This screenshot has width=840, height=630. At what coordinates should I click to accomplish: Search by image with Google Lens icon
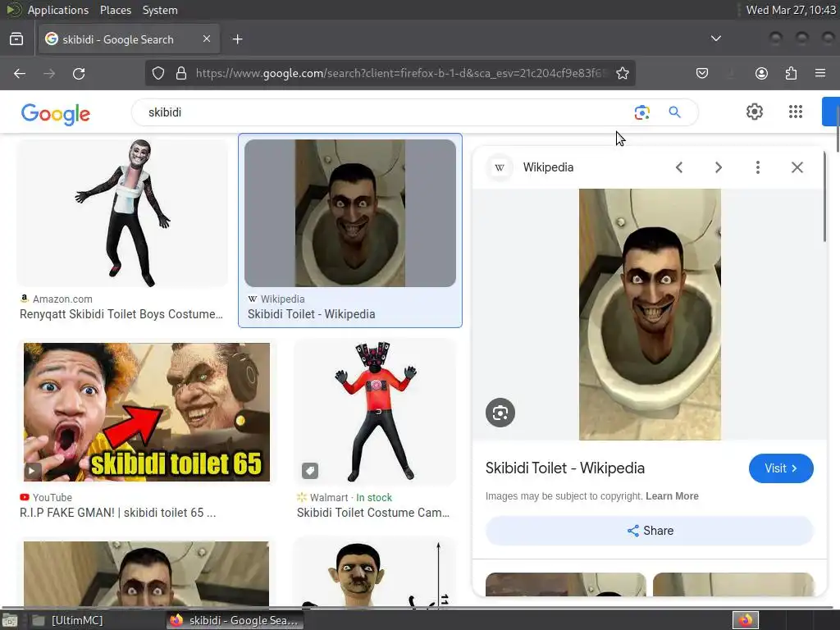click(641, 112)
